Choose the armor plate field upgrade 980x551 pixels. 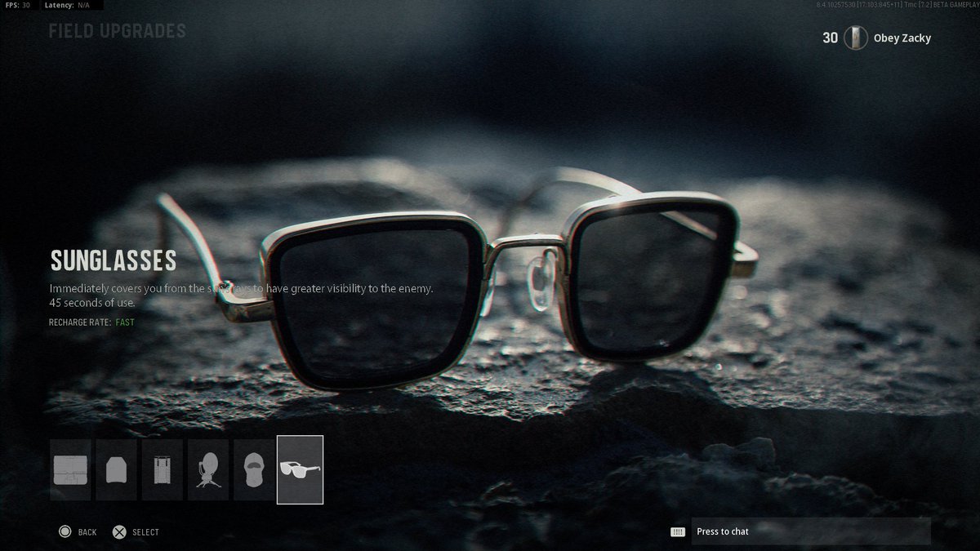116,469
